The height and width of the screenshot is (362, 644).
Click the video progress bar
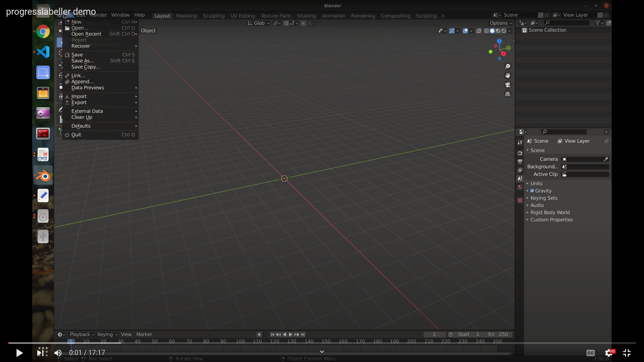point(322,343)
